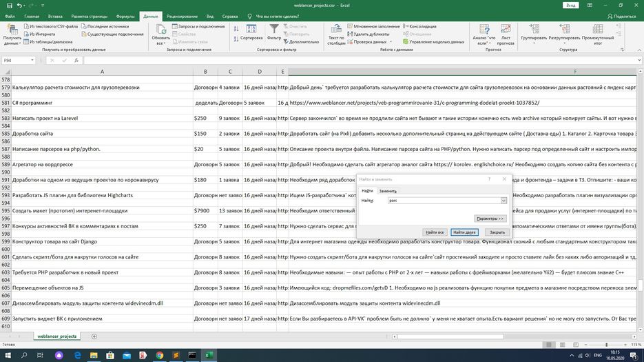Switch to Home (Главная) ribbon tab
This screenshot has height=362, width=644.
pos(32,17)
